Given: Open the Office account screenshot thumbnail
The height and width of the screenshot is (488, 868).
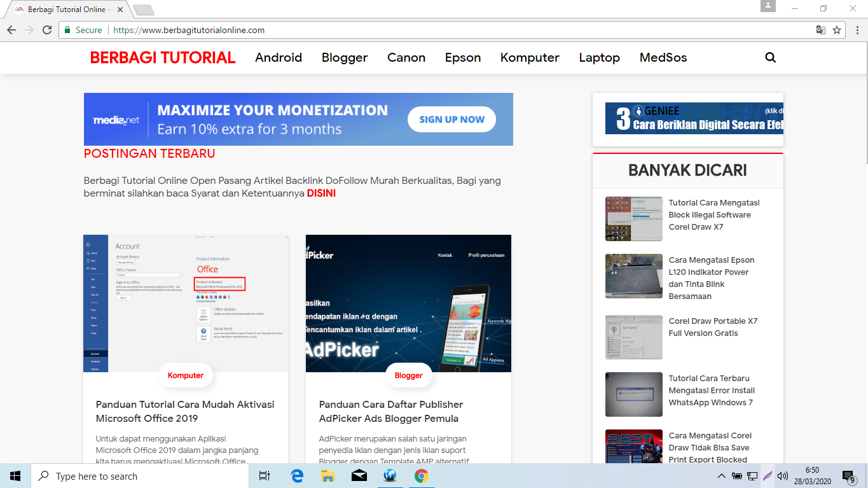Looking at the screenshot, I should pos(186,303).
